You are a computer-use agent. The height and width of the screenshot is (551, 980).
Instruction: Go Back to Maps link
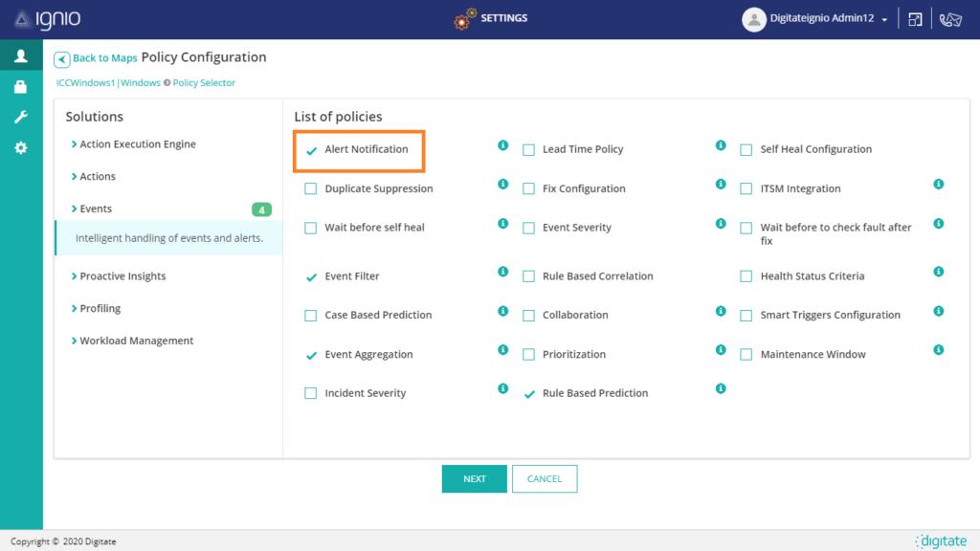tap(97, 58)
